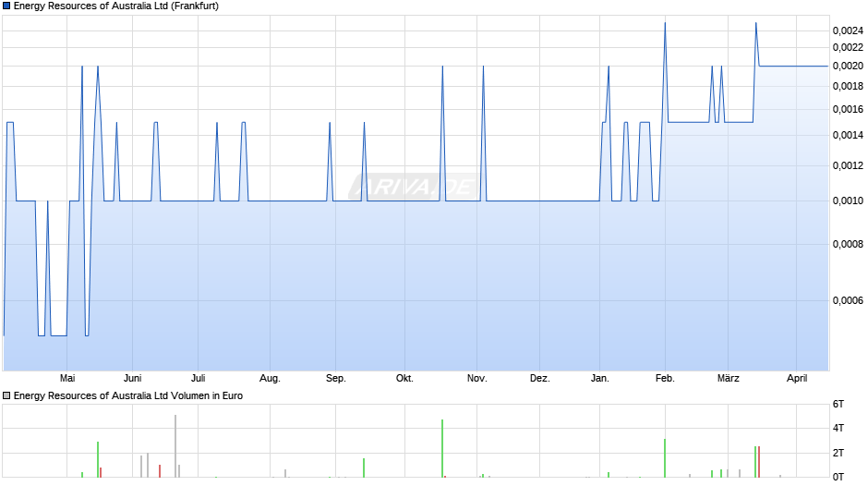Image resolution: width=868 pixels, height=486 pixels.
Task: Click the 'Nov.' month label
Action: coord(476,378)
